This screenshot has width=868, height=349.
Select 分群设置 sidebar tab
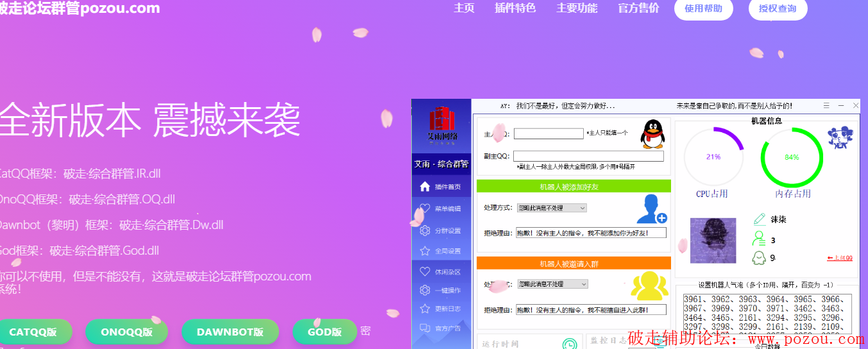tap(441, 230)
